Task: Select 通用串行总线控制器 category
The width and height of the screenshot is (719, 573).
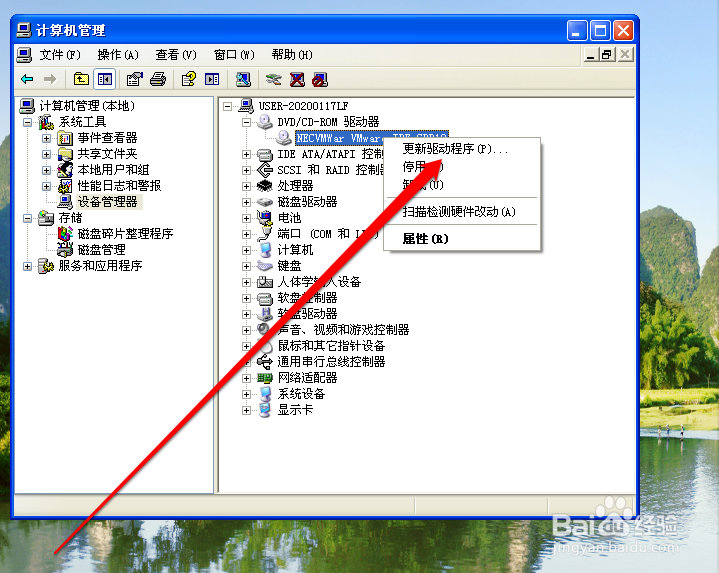Action: point(331,362)
